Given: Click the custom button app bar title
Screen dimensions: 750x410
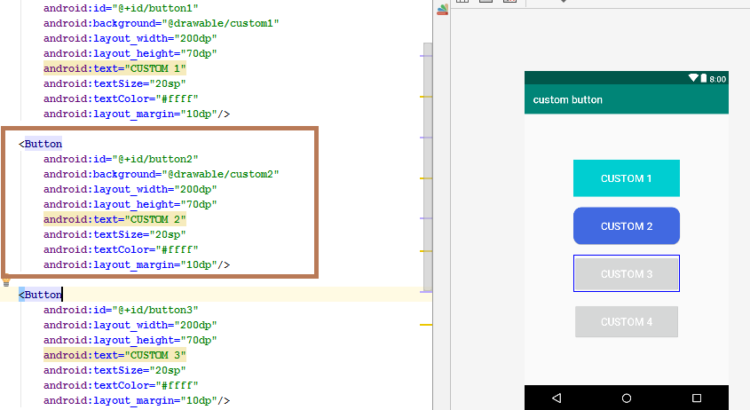Looking at the screenshot, I should point(567,100).
